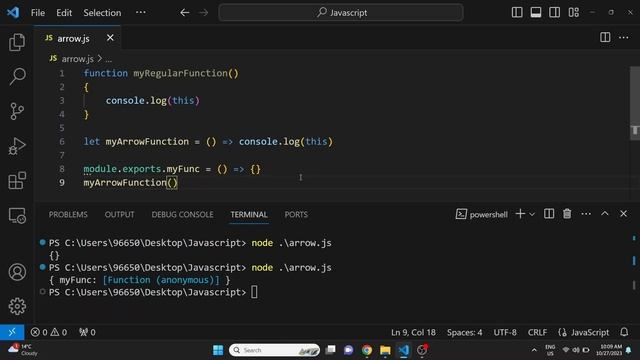
Task: Open Chrome from the taskbar
Action: coord(367,350)
